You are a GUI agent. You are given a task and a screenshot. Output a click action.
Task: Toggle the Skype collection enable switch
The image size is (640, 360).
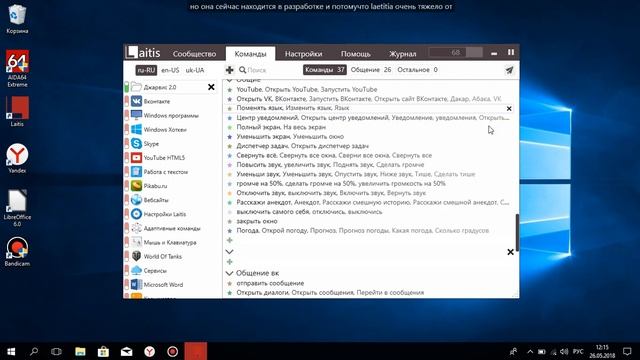pyautogui.click(x=127, y=144)
